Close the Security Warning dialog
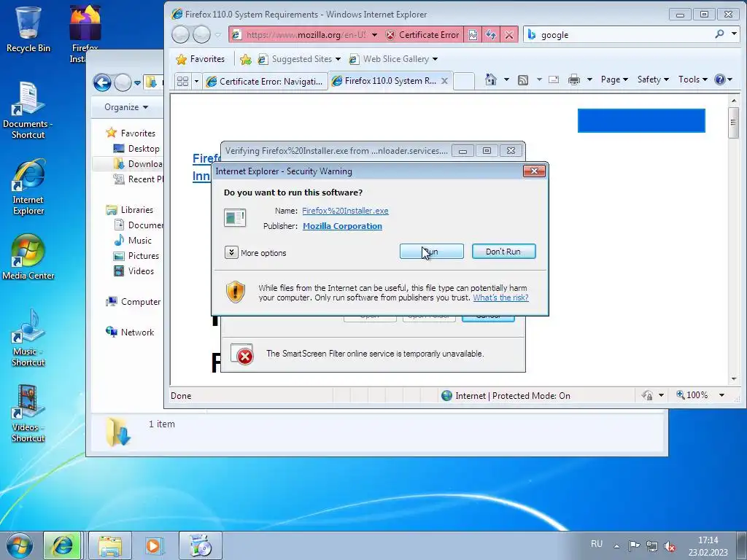The height and width of the screenshot is (560, 747). click(534, 171)
